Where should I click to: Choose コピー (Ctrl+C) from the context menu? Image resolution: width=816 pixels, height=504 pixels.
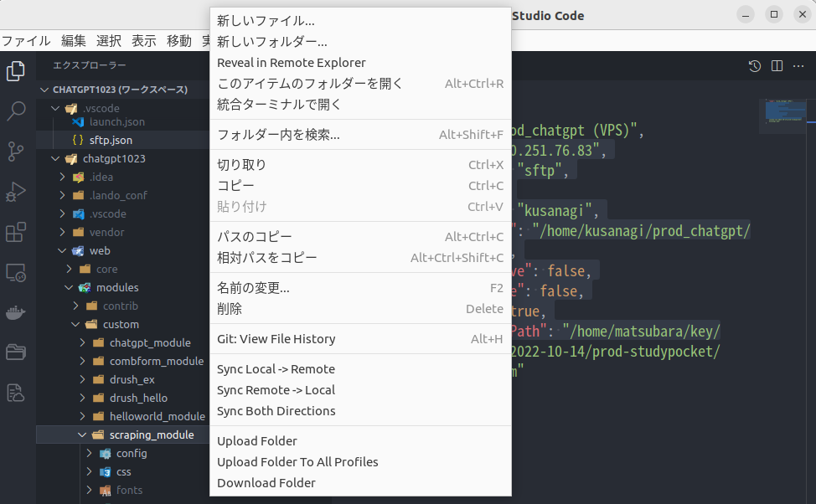[360, 186]
